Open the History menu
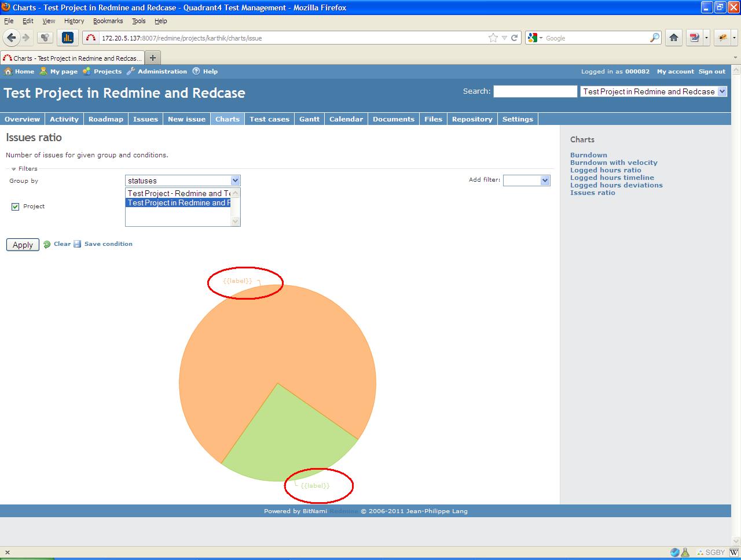 (74, 21)
